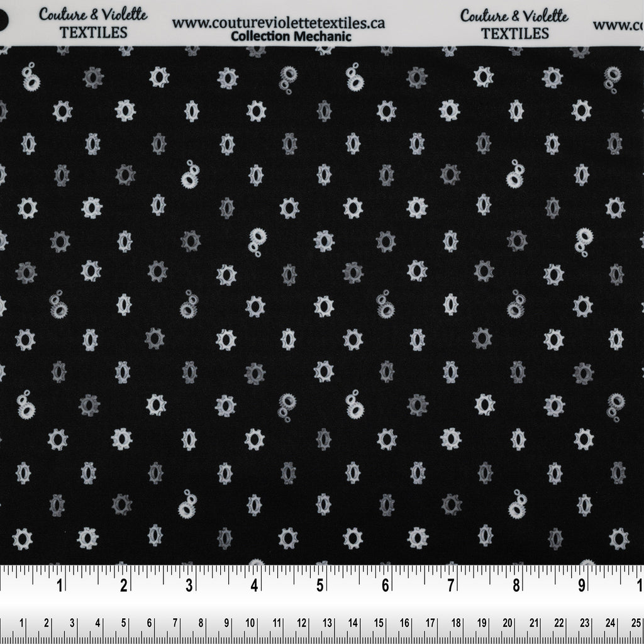The height and width of the screenshot is (644, 644).
Task: Click number 18 on the centimeter scale
Action: (457, 623)
